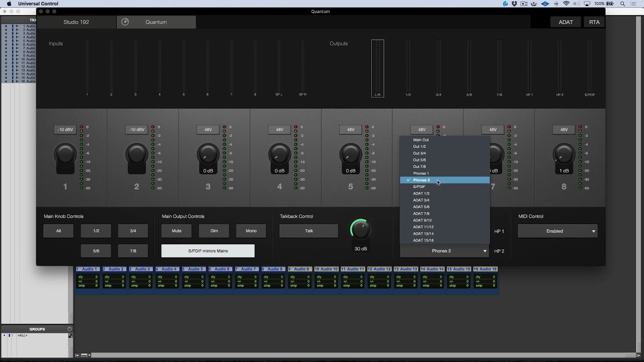This screenshot has width=644, height=362.
Task: Enable 48V phantom power on channel 5
Action: click(x=351, y=130)
